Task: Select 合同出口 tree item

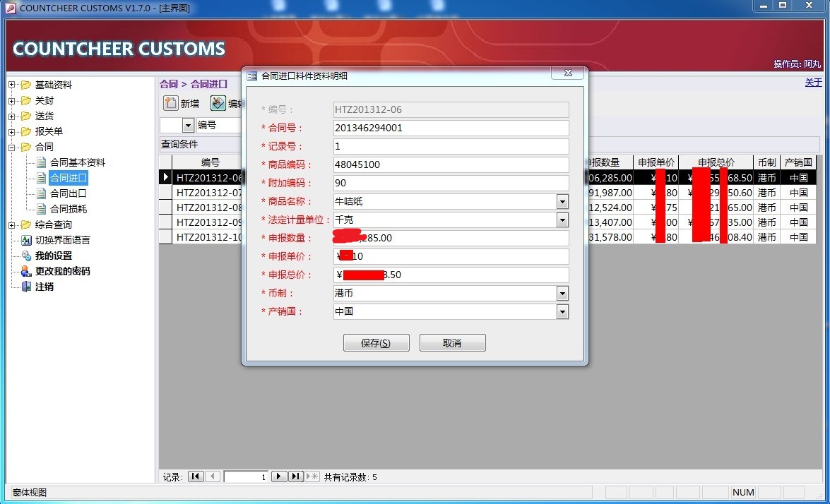Action: [x=68, y=193]
